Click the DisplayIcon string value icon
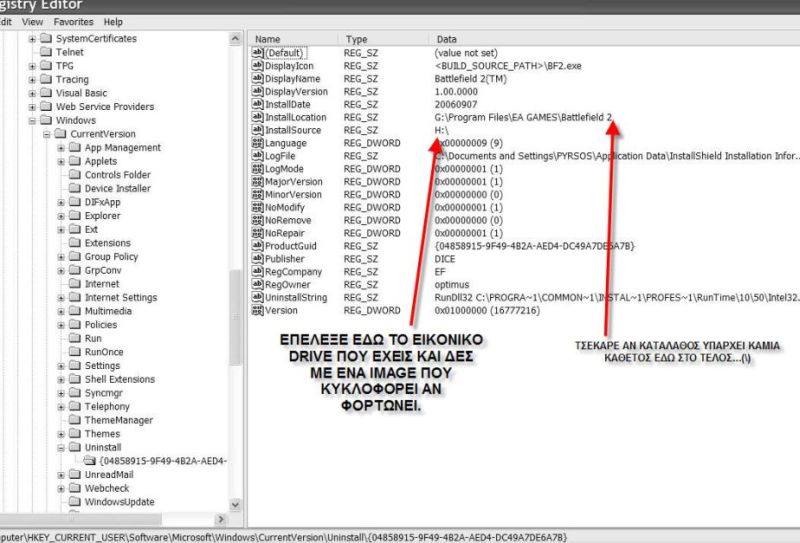 [x=258, y=66]
